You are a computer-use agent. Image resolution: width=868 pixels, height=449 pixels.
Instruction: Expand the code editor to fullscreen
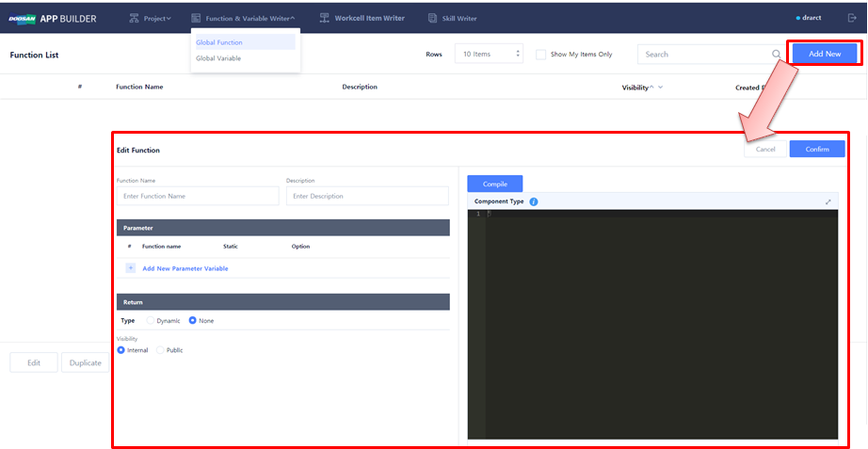828,201
